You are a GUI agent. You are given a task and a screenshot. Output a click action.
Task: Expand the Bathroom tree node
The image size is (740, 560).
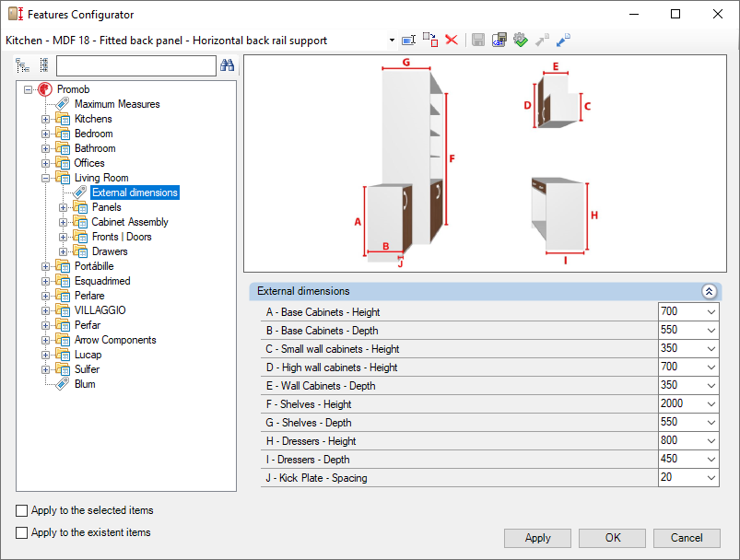click(45, 148)
